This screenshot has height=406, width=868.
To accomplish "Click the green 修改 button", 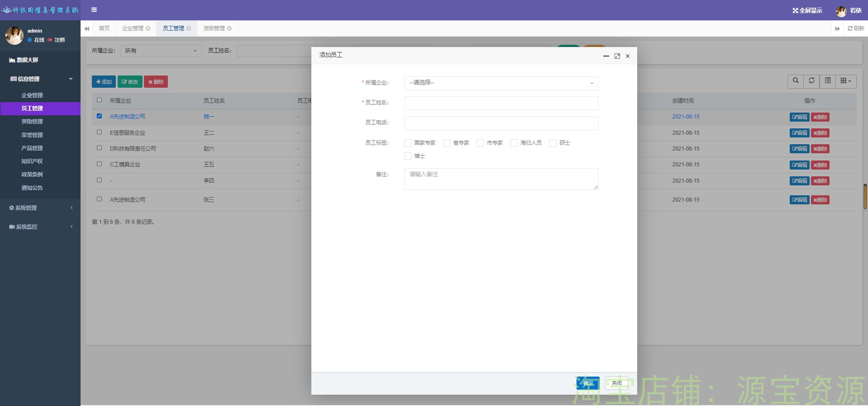I will click(x=130, y=82).
